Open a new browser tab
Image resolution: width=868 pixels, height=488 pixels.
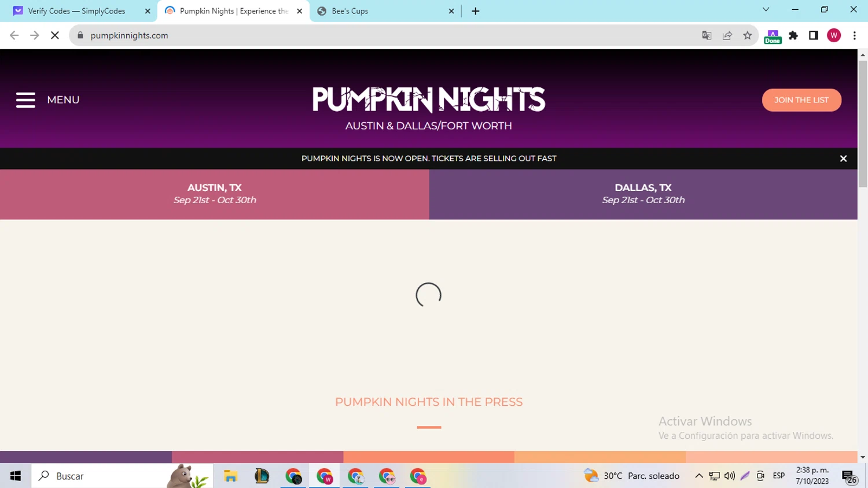476,11
